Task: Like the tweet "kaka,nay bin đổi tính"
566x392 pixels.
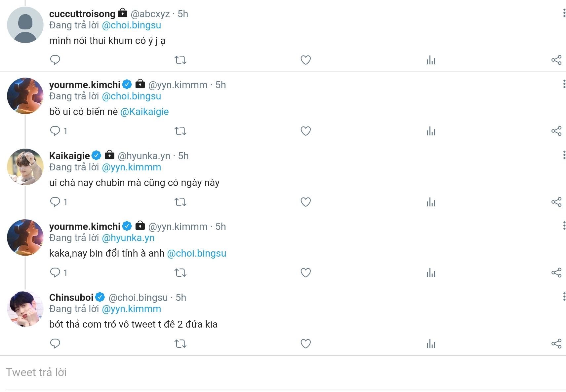Action: pos(305,273)
